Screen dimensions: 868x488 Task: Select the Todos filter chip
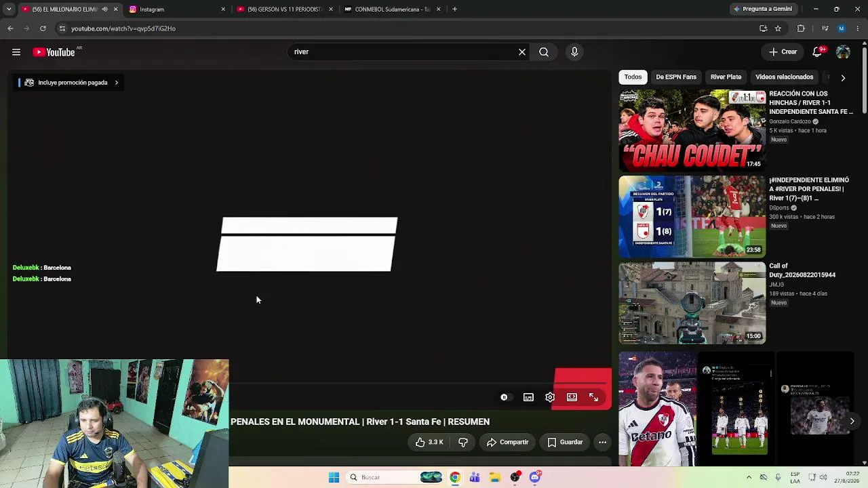633,77
